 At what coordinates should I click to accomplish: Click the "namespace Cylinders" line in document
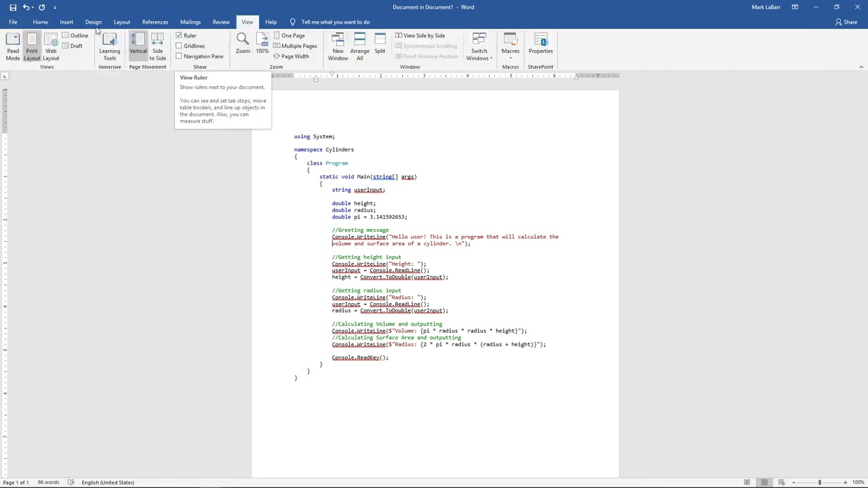click(x=324, y=150)
